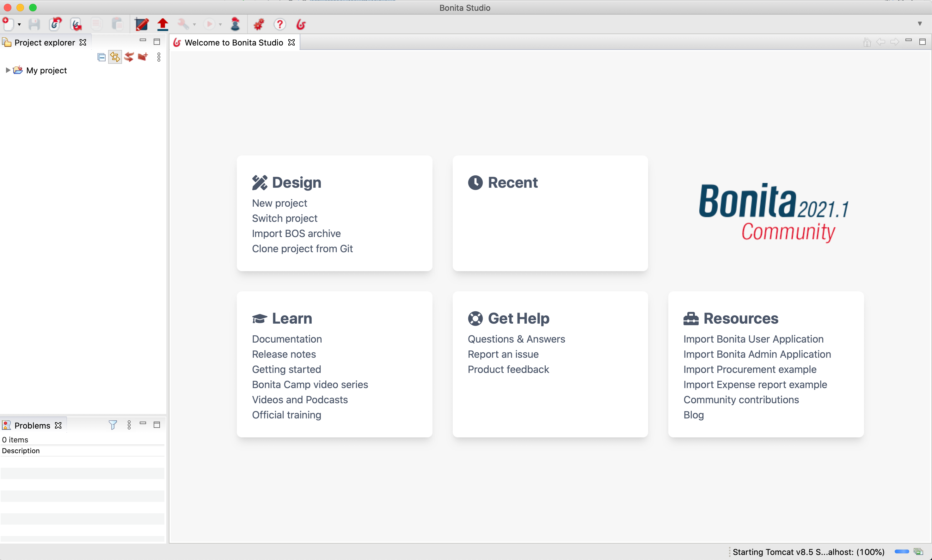The height and width of the screenshot is (560, 932).
Task: Close the Problems view
Action: click(x=58, y=425)
